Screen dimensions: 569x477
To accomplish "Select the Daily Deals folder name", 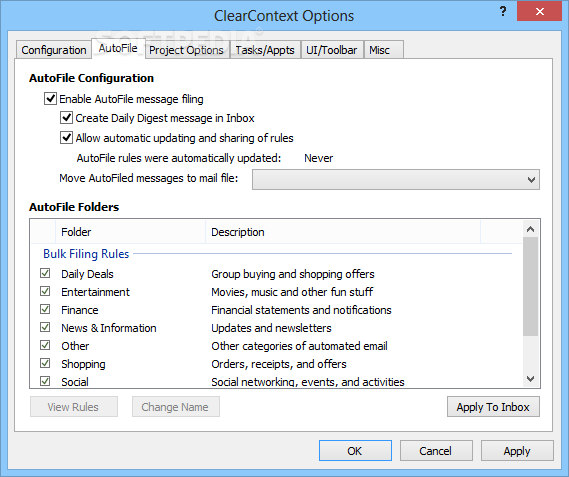I will [x=87, y=274].
